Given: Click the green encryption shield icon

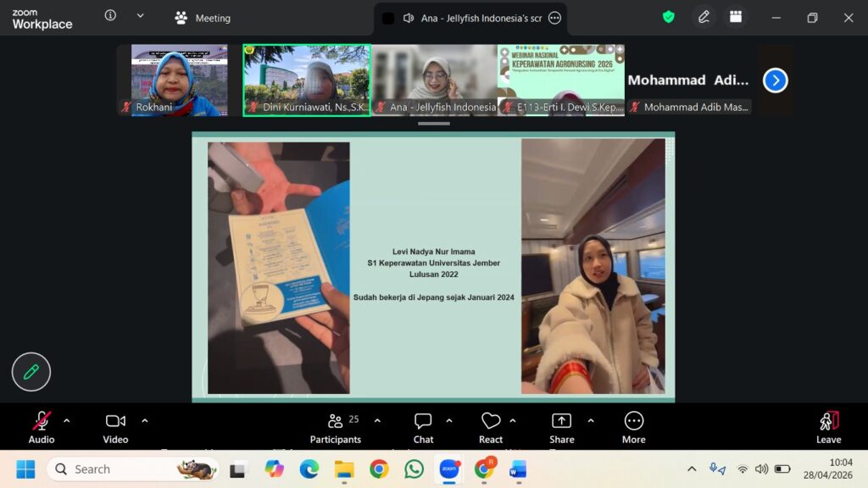Looking at the screenshot, I should tap(669, 17).
